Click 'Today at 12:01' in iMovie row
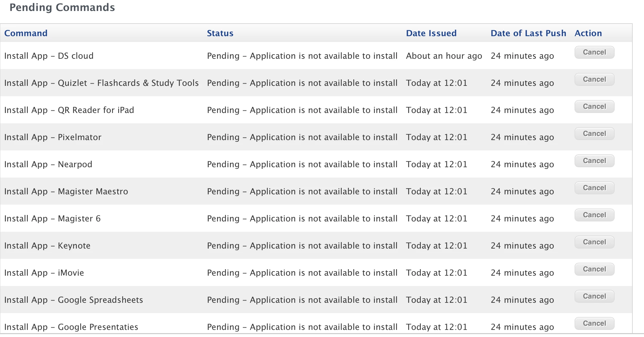This screenshot has height=337, width=644. (x=437, y=273)
